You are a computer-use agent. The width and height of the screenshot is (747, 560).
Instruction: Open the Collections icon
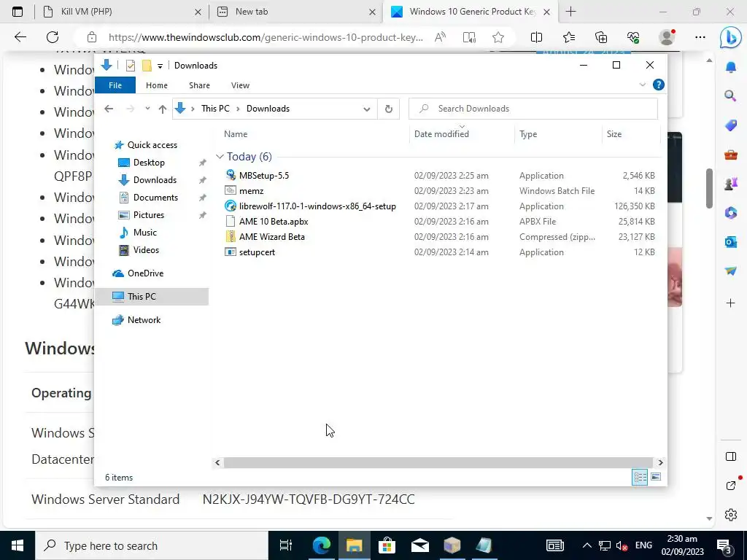tap(601, 37)
